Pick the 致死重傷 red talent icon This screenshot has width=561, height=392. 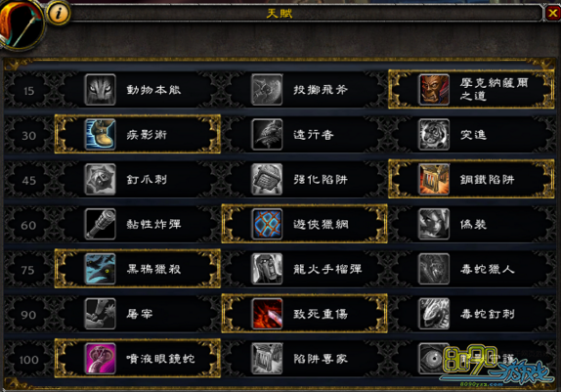267,314
